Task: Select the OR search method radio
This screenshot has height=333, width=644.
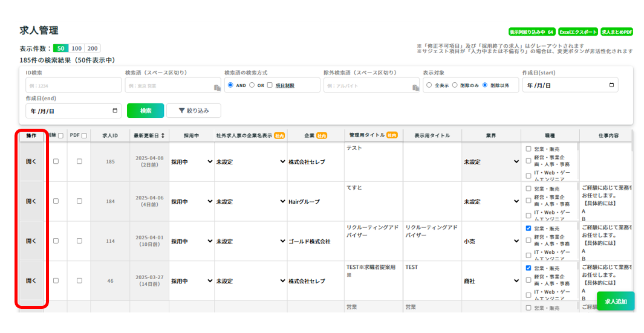Action: [252, 85]
